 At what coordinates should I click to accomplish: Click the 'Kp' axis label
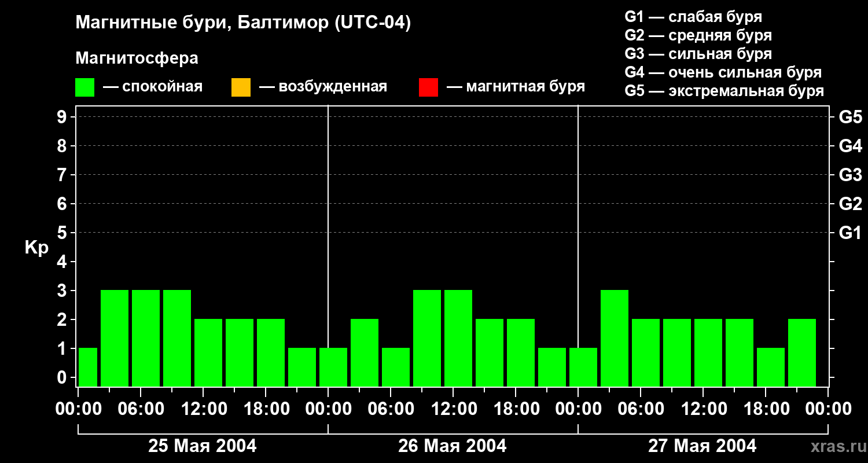36,248
